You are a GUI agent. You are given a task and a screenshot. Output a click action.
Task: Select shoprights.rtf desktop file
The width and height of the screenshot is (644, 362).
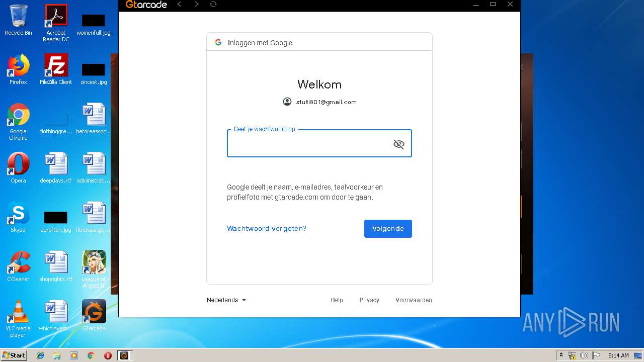(56, 266)
